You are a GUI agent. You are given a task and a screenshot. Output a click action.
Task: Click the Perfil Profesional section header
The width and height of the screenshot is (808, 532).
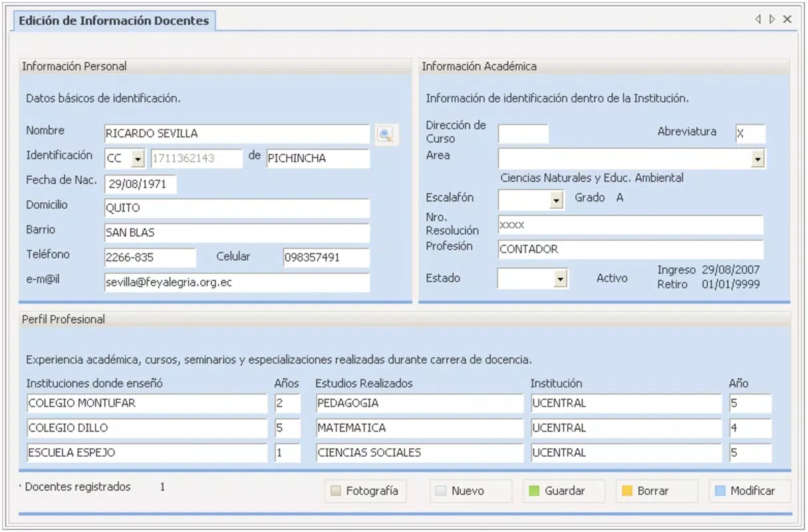coord(405,319)
